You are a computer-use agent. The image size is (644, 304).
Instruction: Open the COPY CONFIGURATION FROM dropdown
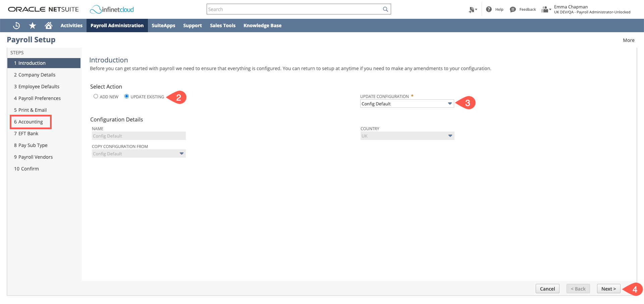tap(181, 153)
